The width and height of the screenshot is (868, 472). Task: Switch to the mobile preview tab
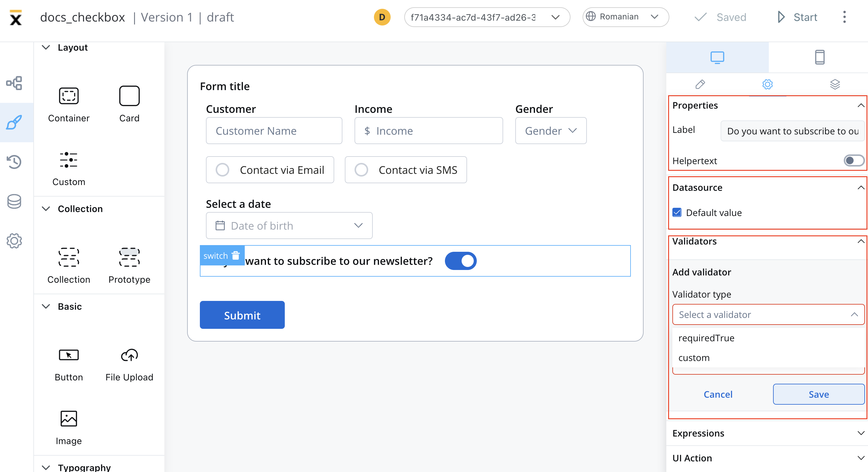(819, 57)
